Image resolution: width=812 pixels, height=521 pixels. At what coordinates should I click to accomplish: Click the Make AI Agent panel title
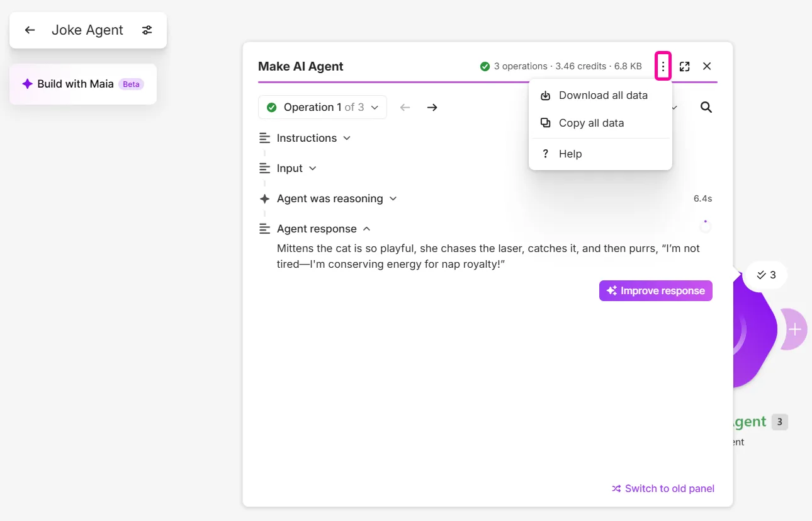point(301,67)
